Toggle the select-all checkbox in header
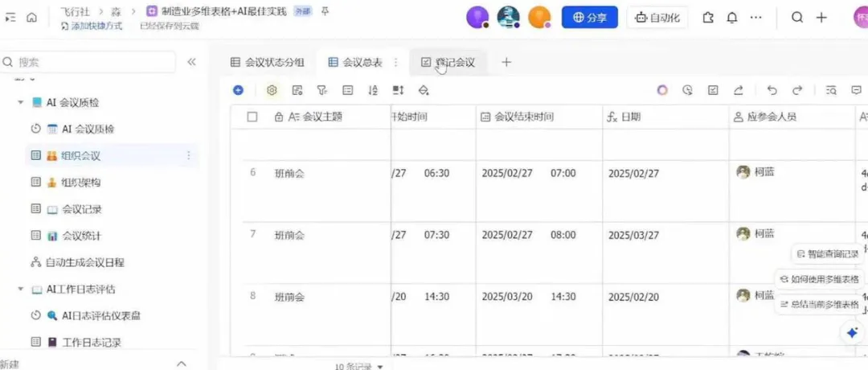868x370 pixels. click(x=252, y=117)
